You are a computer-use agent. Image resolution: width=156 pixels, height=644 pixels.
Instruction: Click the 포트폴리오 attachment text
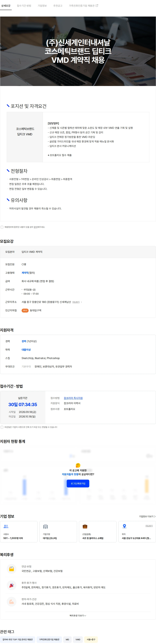coord(69,409)
